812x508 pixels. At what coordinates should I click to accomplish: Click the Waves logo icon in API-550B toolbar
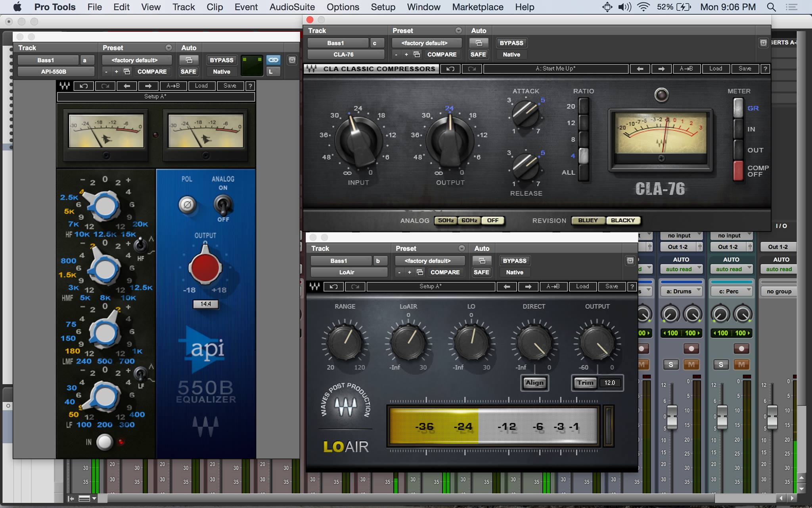click(x=65, y=86)
